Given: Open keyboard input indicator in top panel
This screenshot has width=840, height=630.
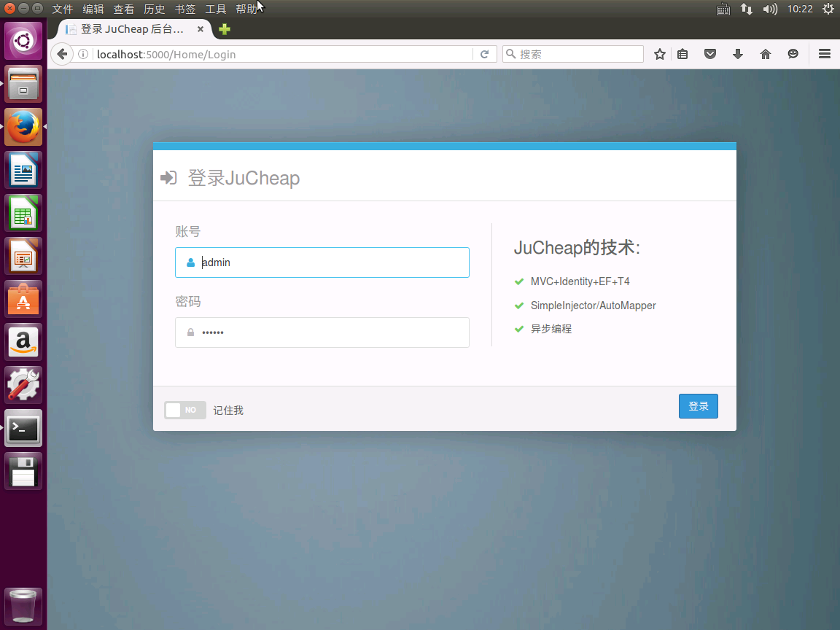Looking at the screenshot, I should tap(723, 9).
